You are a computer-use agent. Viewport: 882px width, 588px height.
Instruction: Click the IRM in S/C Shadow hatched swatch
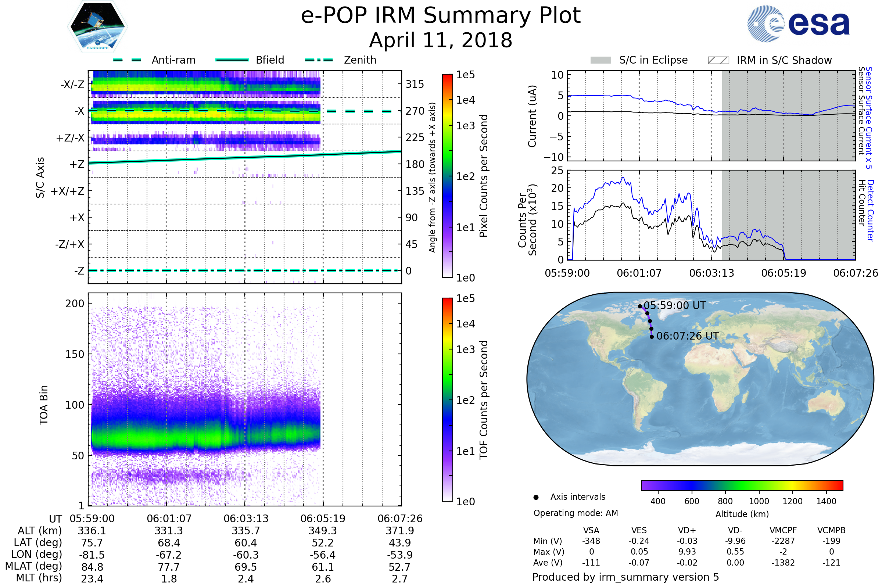[x=718, y=60]
